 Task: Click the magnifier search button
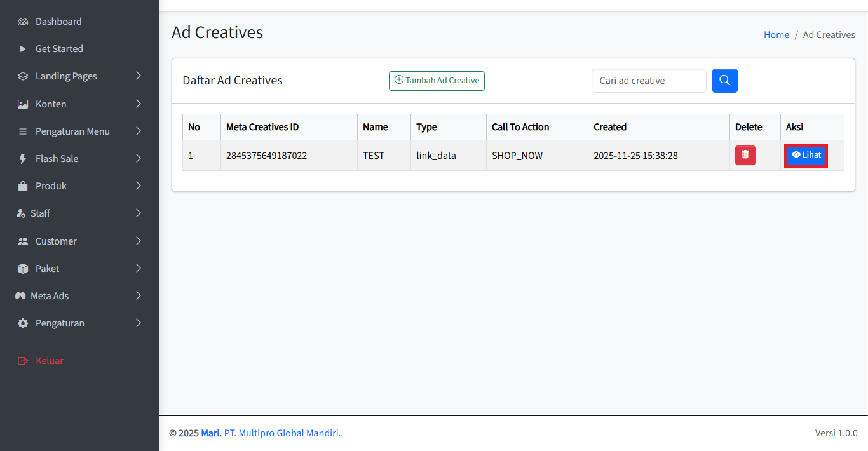[x=724, y=81]
